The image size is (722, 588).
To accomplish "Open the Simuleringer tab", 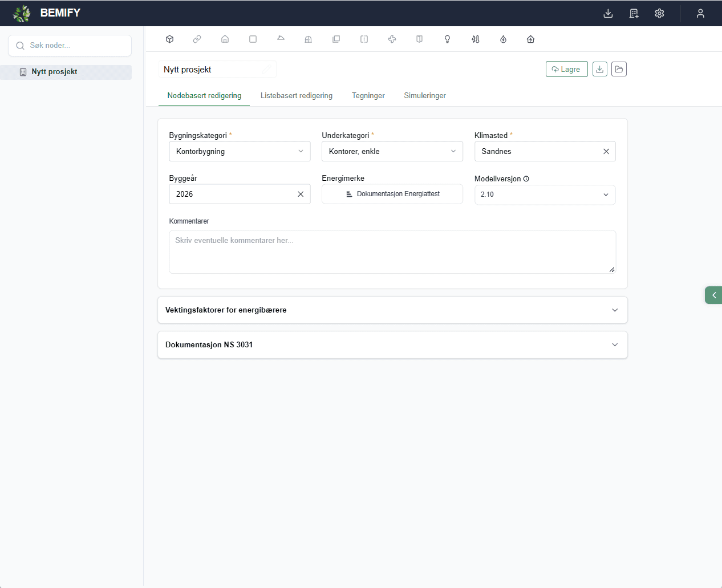I will [x=425, y=96].
